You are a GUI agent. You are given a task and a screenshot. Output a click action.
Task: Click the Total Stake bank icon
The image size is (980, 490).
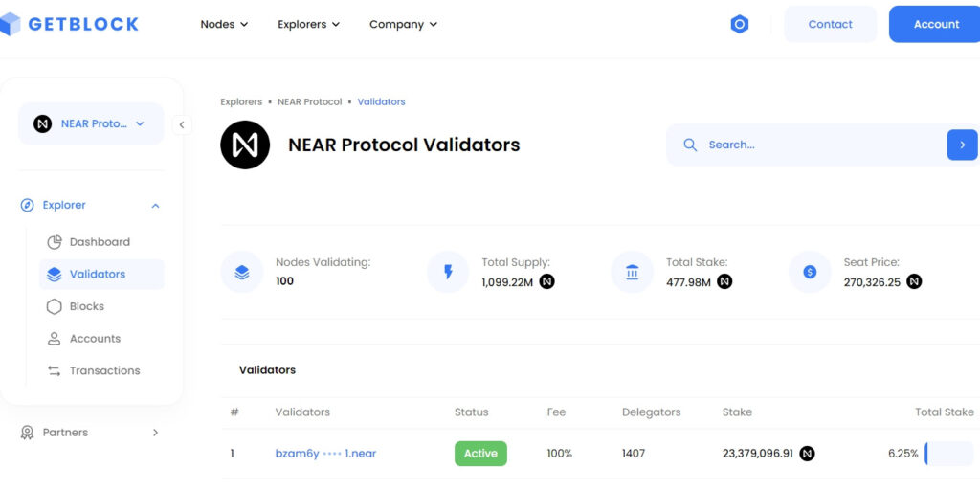633,272
